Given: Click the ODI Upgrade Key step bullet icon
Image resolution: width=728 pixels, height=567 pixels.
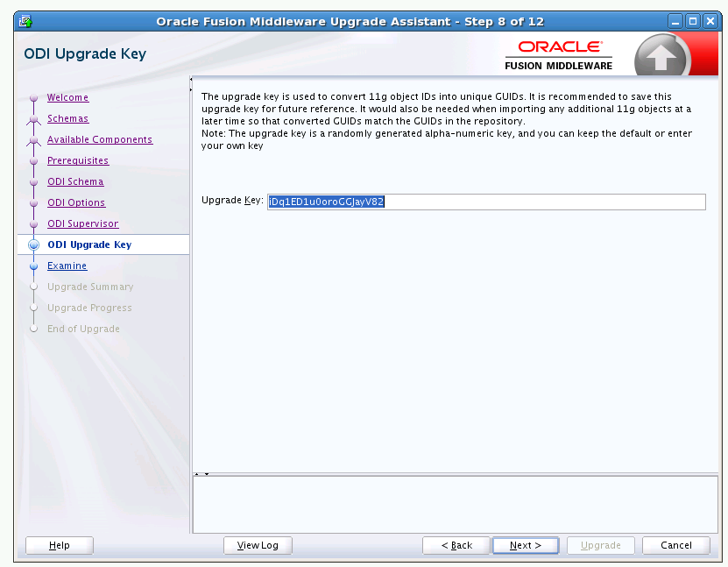Looking at the screenshot, I should click(x=33, y=245).
